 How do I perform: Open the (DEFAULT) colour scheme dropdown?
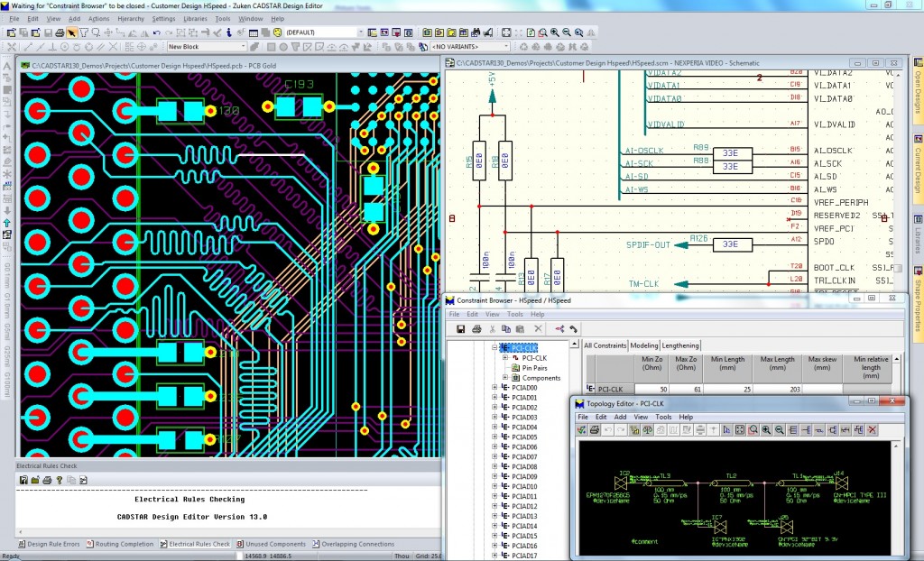point(361,32)
